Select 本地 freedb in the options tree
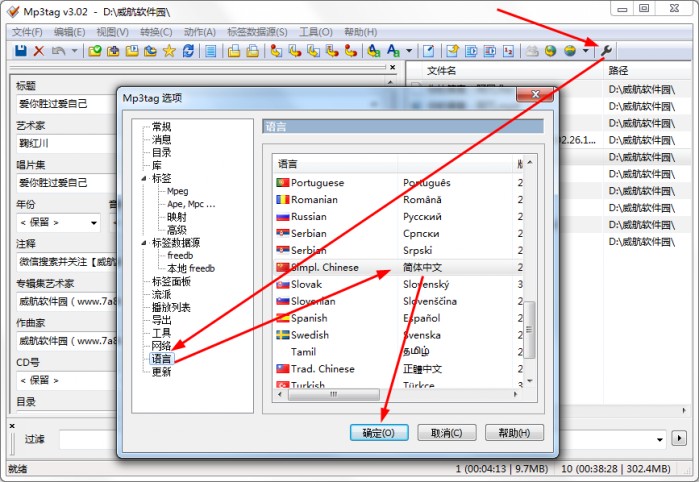699x482 pixels. [x=191, y=268]
